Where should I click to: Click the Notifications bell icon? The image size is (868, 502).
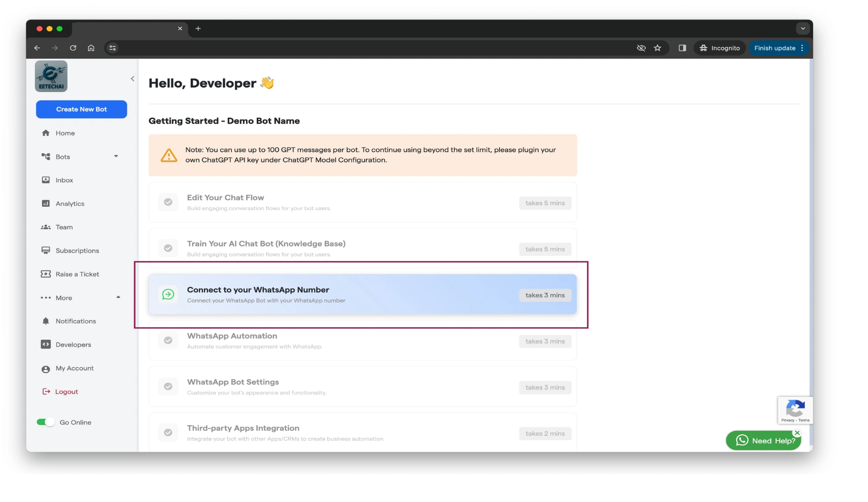point(46,321)
